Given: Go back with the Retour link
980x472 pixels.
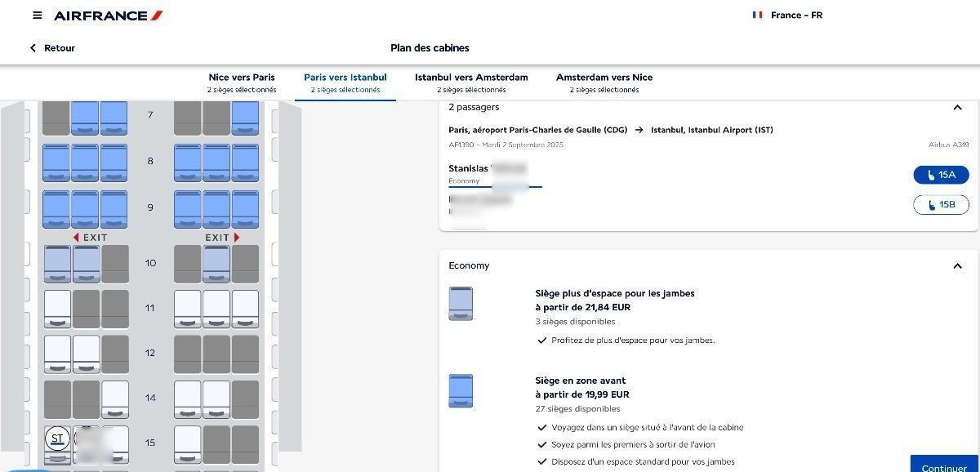Looking at the screenshot, I should pos(52,48).
